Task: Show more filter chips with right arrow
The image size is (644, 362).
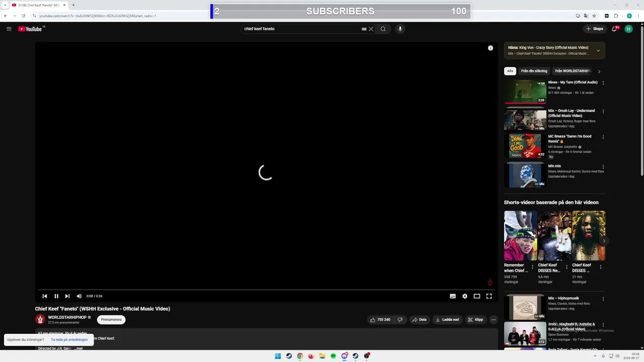Action: [x=599, y=71]
